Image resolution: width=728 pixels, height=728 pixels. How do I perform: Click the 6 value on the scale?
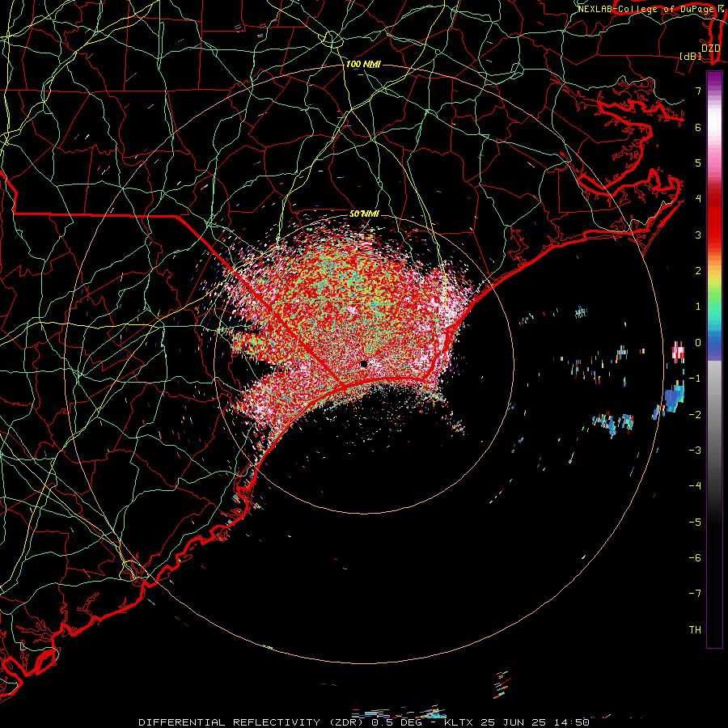[698, 127]
